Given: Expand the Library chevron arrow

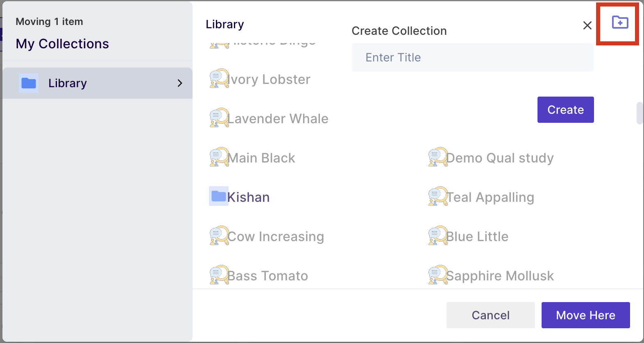Looking at the screenshot, I should [x=180, y=83].
